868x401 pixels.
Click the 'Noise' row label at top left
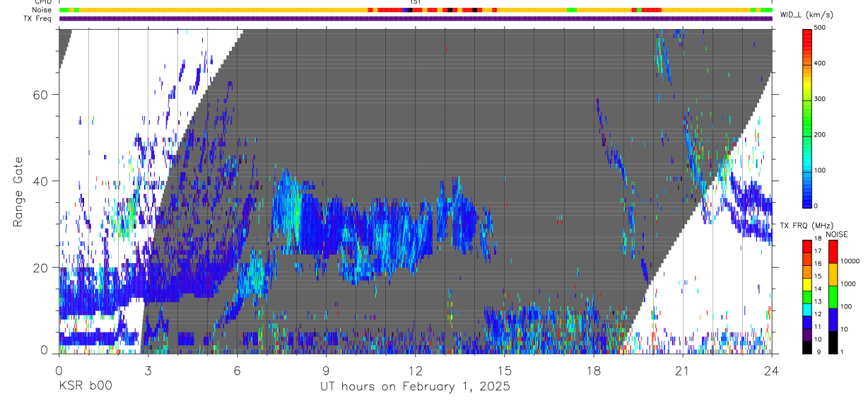[41, 10]
